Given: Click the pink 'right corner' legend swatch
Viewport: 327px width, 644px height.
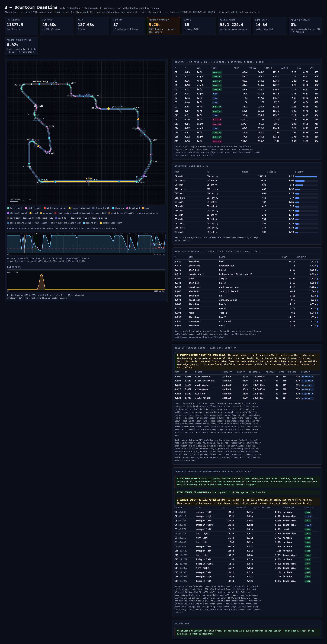Looking at the screenshot, I should click(x=26, y=208).
